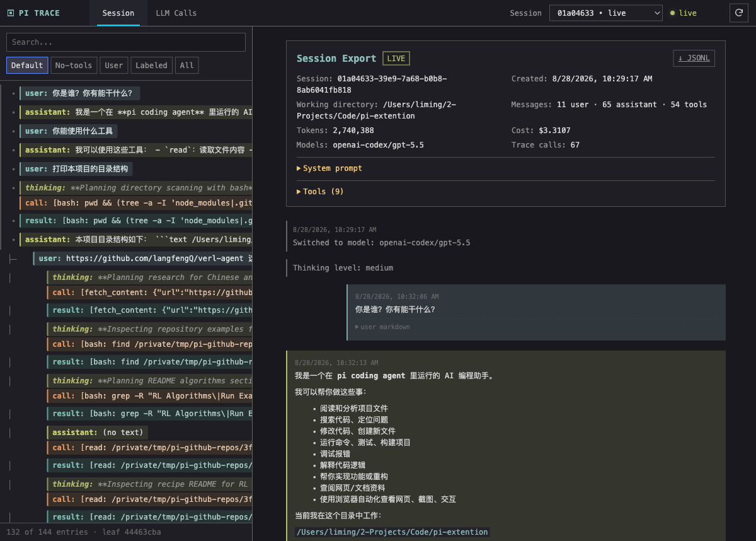
Task: Select call entry fetch_content url
Action: tap(149, 293)
